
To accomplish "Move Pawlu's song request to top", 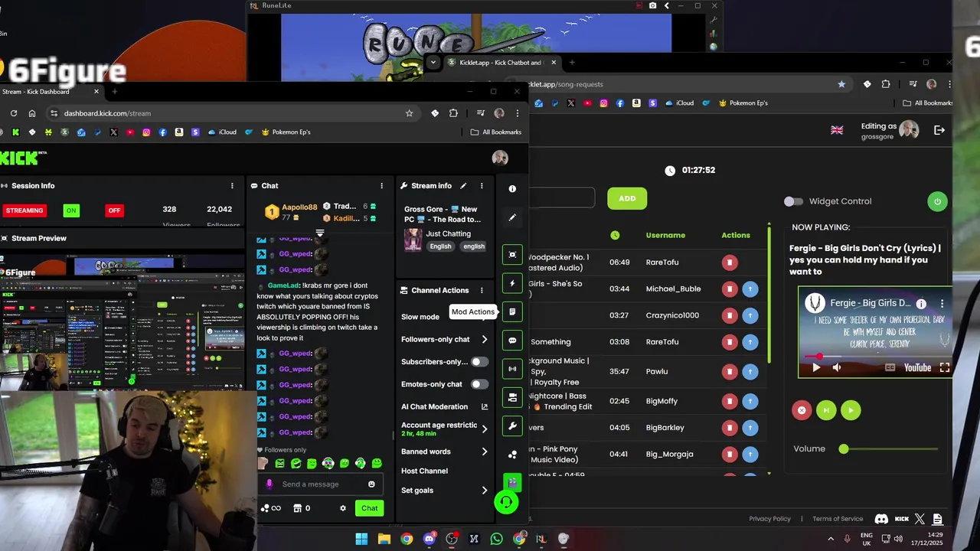I will click(750, 372).
